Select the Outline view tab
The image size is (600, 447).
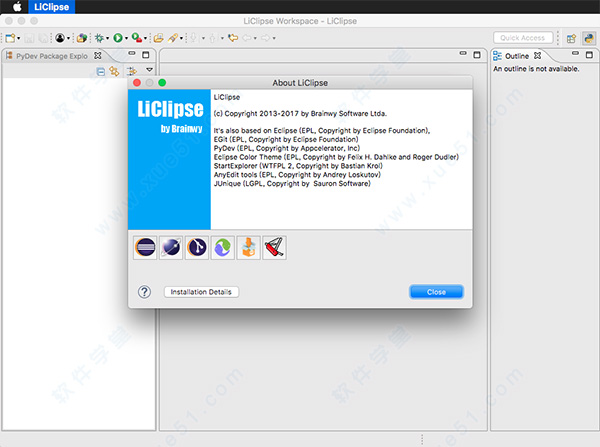click(517, 56)
